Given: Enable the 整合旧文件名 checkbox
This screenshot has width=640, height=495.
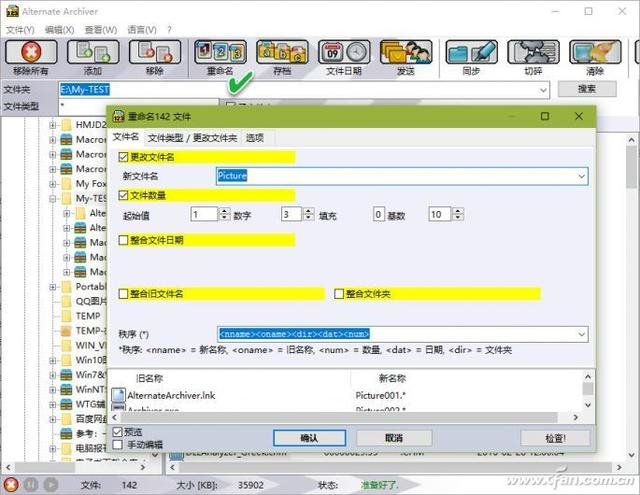Looking at the screenshot, I should (123, 294).
